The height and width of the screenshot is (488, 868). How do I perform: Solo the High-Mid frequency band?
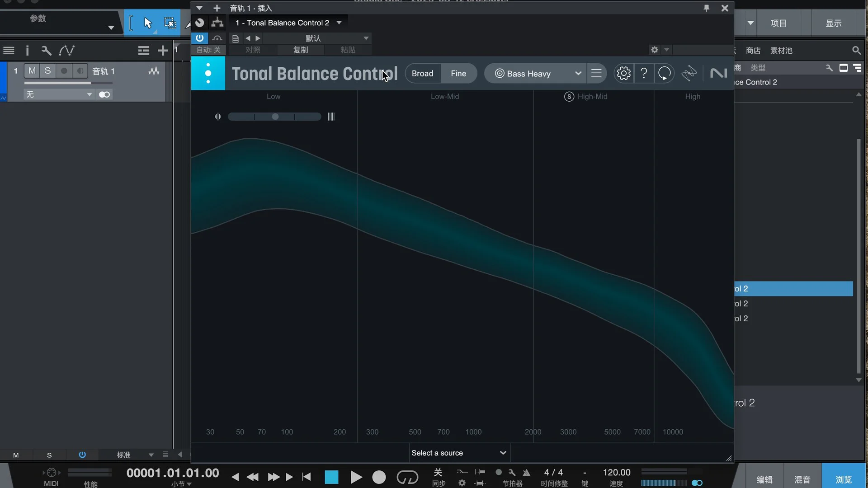569,97
